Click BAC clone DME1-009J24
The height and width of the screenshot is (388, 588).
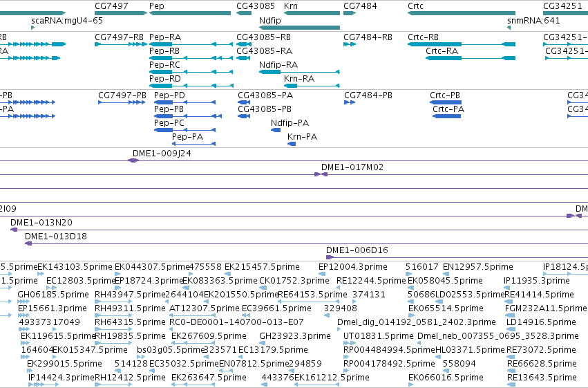pos(162,154)
